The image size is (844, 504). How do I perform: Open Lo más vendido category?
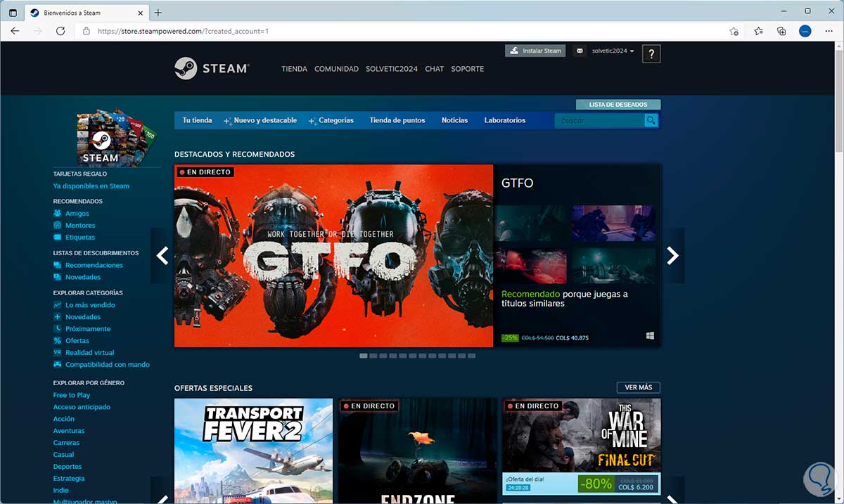[90, 305]
